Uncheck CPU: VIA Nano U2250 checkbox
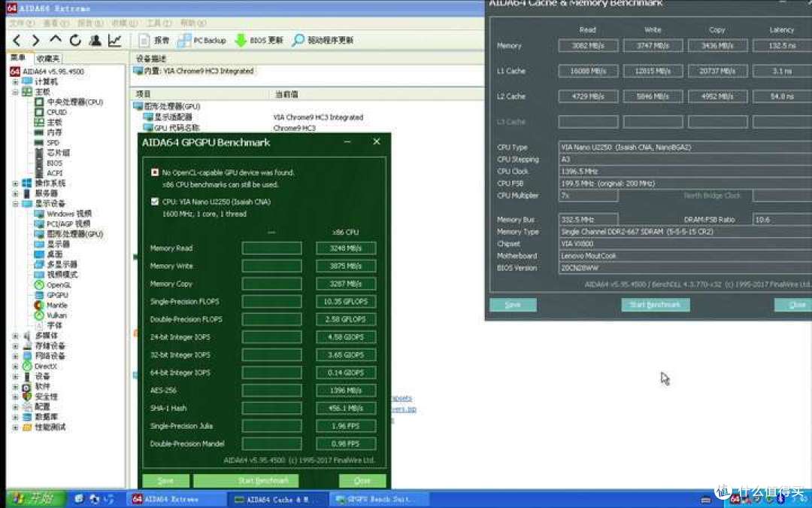Viewport: 812px width, 508px height. [155, 202]
